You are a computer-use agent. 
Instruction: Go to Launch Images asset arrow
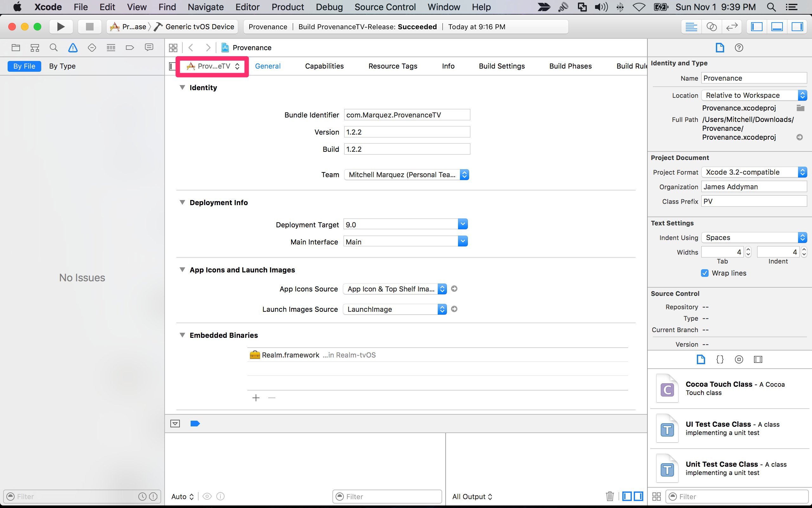[x=454, y=309]
